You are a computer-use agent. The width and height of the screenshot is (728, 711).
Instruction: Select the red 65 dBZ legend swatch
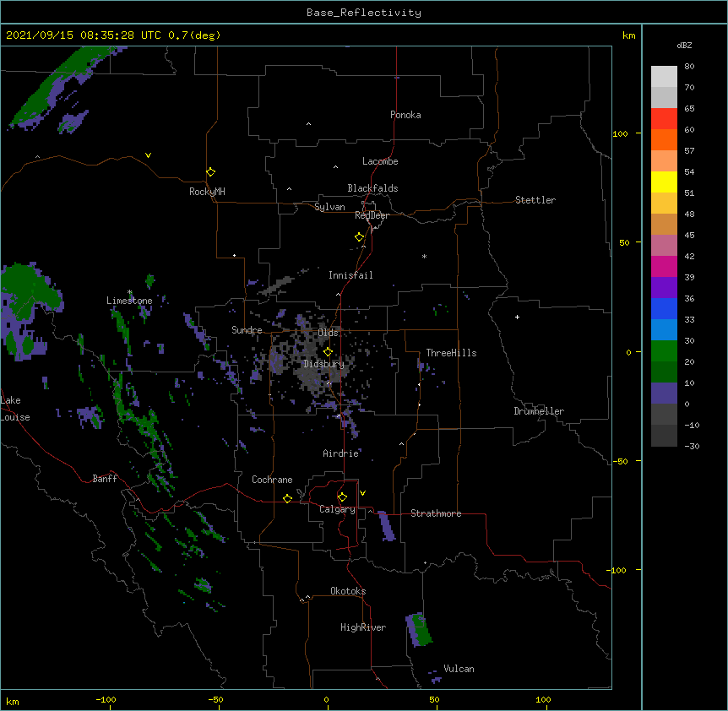[x=664, y=119]
